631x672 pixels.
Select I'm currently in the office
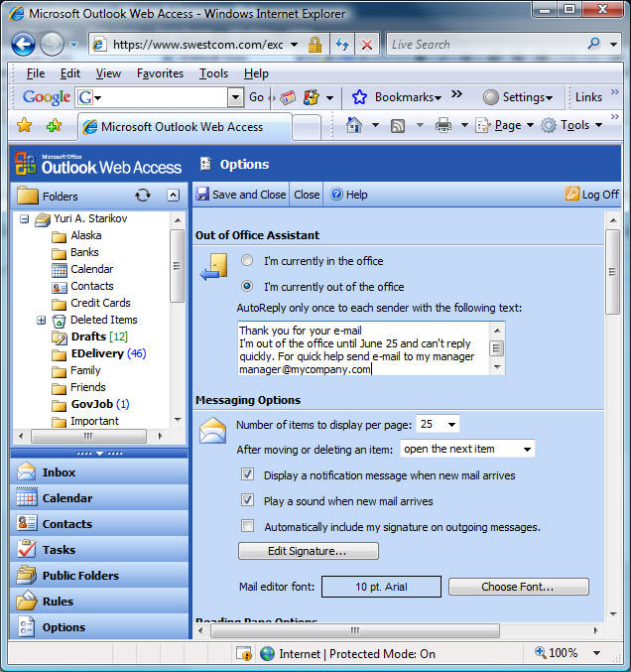(x=247, y=260)
